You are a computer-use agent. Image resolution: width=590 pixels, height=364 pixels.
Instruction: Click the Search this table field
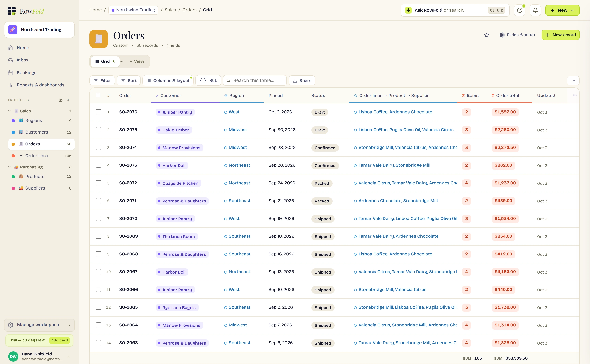(x=255, y=80)
